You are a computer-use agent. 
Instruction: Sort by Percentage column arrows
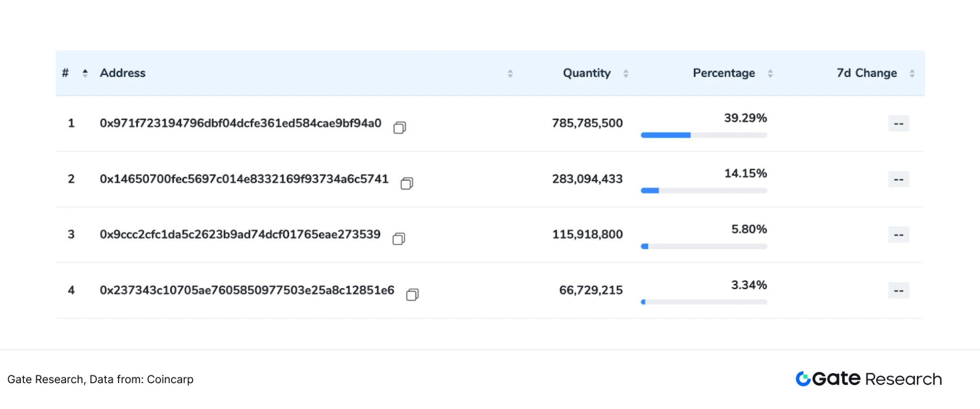(770, 73)
